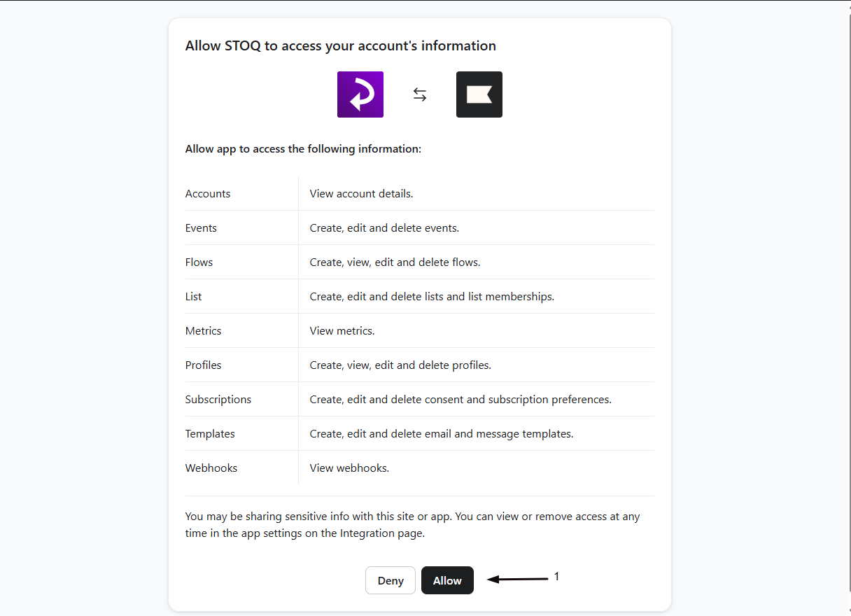
Task: Click 'Create, view, edit and delete flows.' text
Action: point(395,262)
